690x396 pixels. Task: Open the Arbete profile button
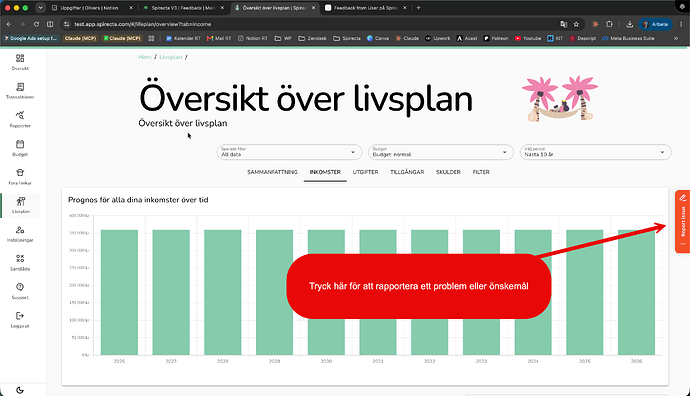coord(655,24)
